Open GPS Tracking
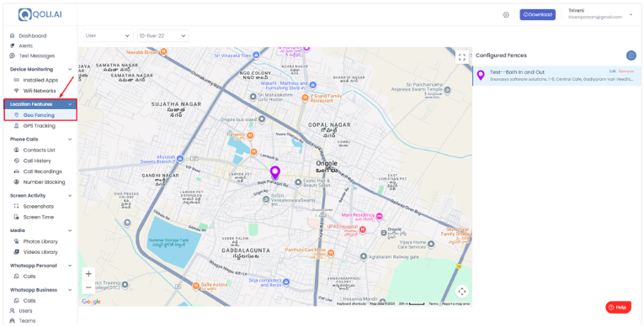Viewport: 644px width, 327px height. click(x=39, y=126)
